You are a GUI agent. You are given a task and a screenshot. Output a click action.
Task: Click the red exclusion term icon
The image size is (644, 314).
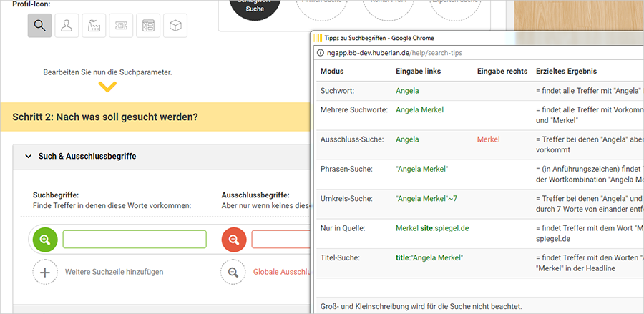point(233,239)
